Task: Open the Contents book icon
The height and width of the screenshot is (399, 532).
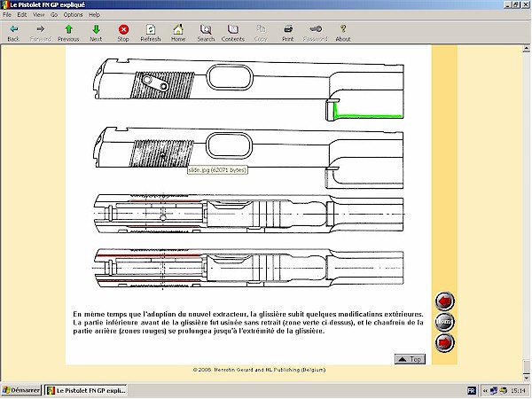Action: (x=233, y=33)
